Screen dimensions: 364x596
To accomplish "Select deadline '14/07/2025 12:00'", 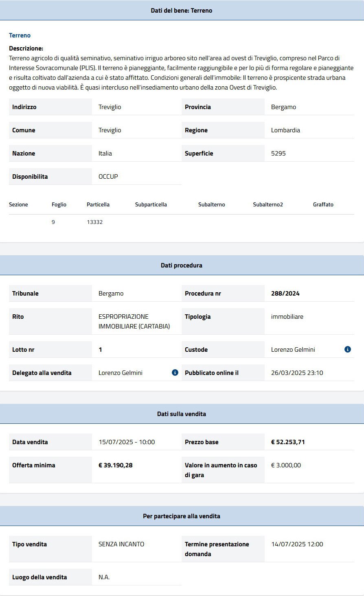I will [297, 544].
